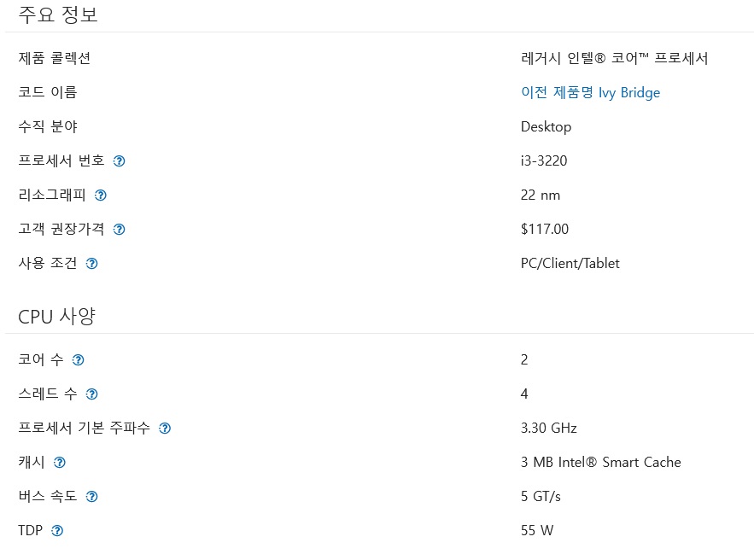Image resolution: width=754 pixels, height=560 pixels.
Task: Click the 55 W TDP value
Action: click(537, 530)
